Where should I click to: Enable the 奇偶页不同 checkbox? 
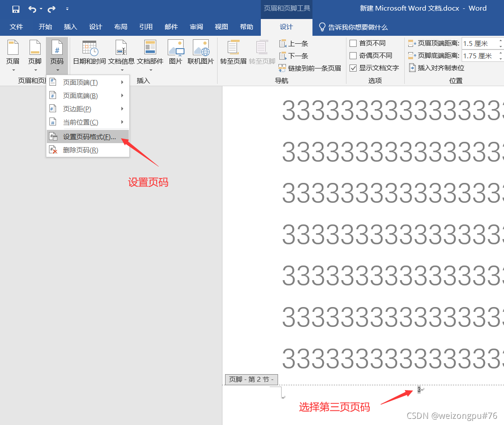(x=353, y=55)
